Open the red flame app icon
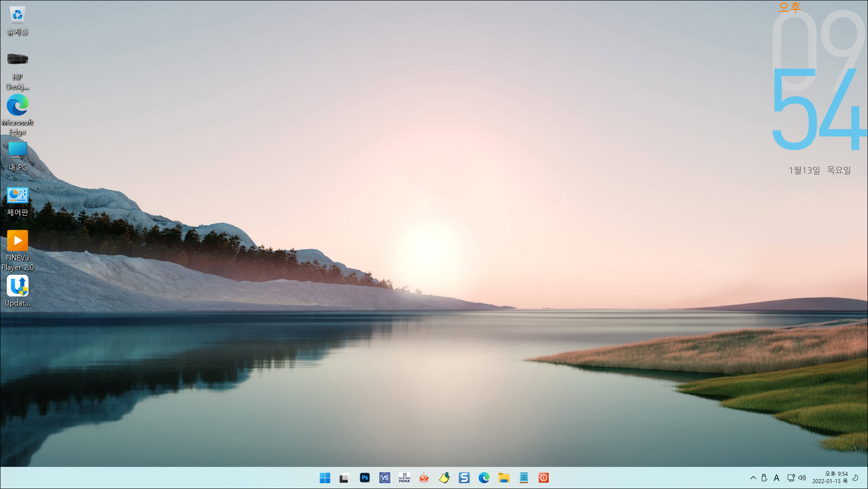The image size is (868, 489). [x=424, y=478]
